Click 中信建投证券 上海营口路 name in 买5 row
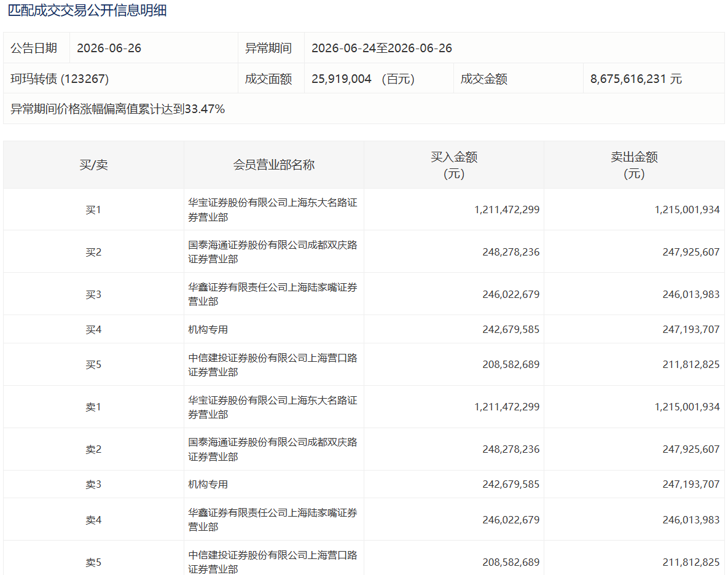728x575 pixels. click(x=273, y=365)
